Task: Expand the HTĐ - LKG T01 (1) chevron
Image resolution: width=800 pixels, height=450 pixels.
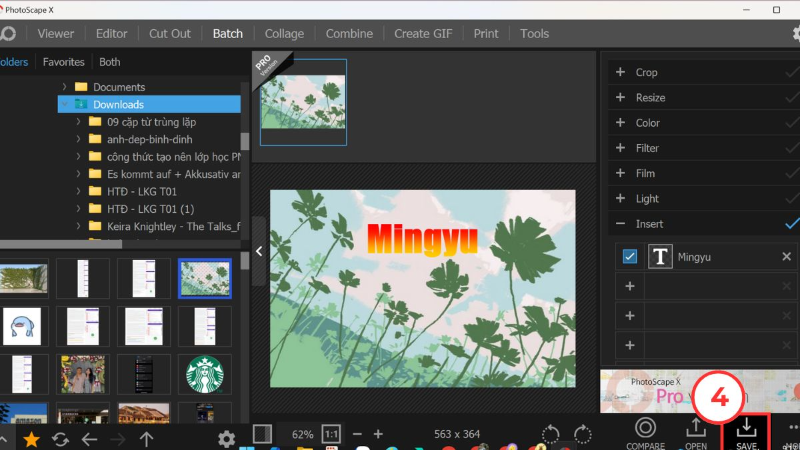Action: (x=78, y=208)
